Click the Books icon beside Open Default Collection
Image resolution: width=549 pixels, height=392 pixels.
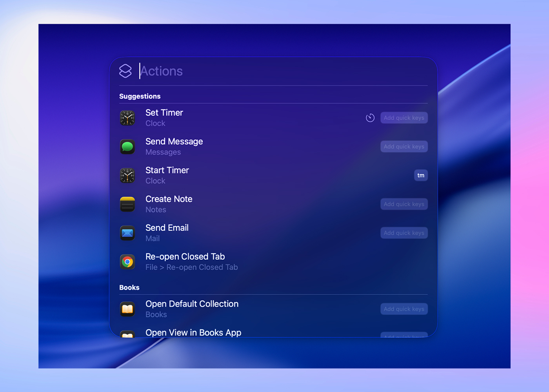pyautogui.click(x=127, y=309)
